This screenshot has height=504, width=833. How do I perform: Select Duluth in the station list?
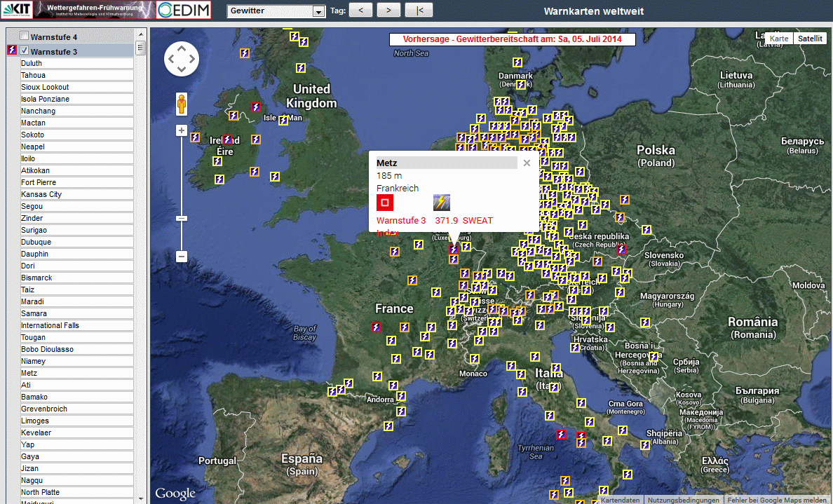coord(76,63)
